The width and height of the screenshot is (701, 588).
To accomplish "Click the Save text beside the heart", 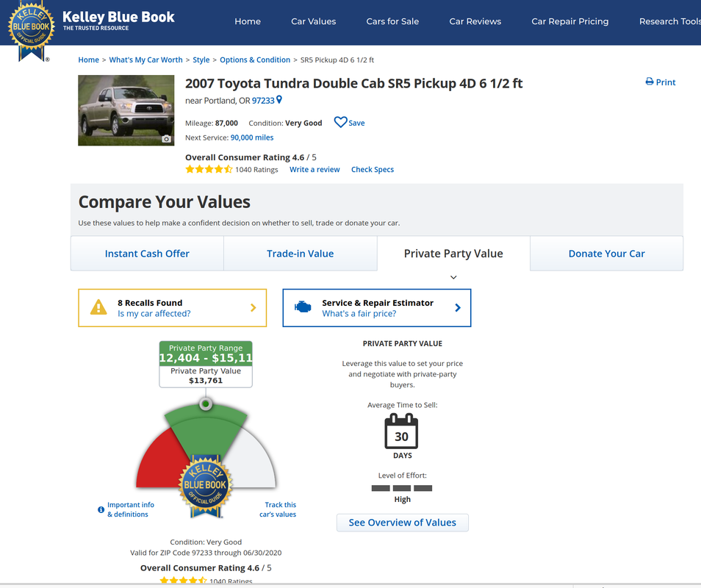I will click(x=357, y=123).
